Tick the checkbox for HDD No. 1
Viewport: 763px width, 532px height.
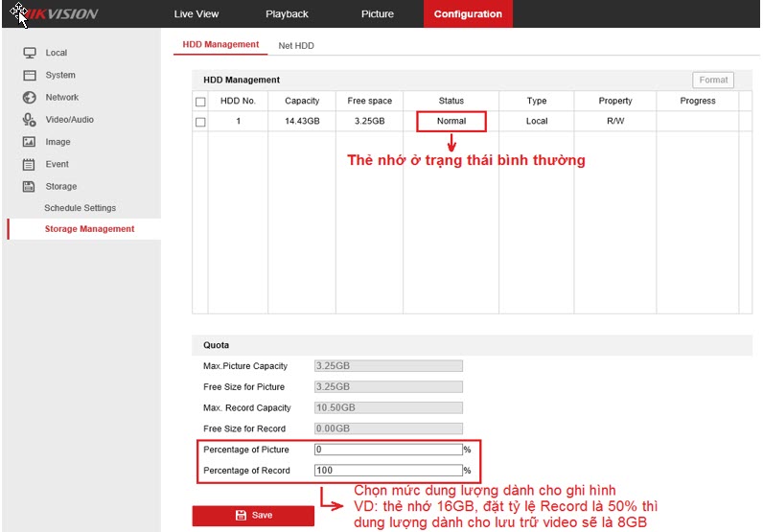click(x=200, y=122)
